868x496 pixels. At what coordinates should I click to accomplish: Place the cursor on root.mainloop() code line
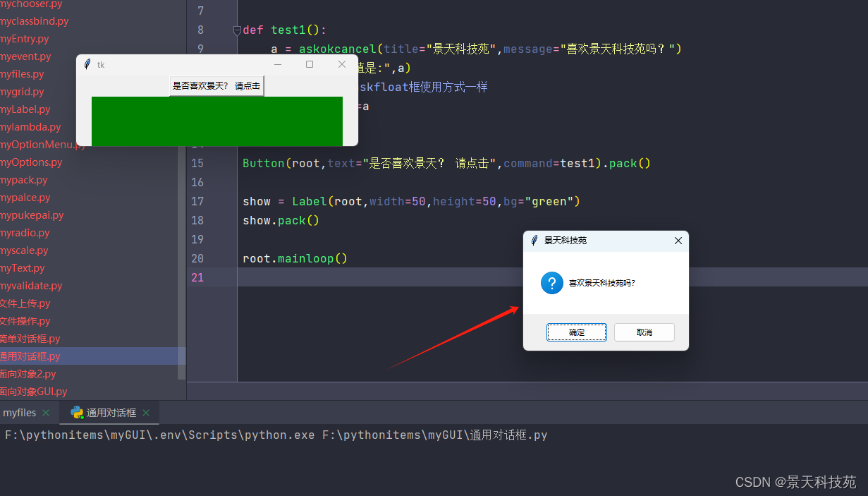[x=295, y=258]
